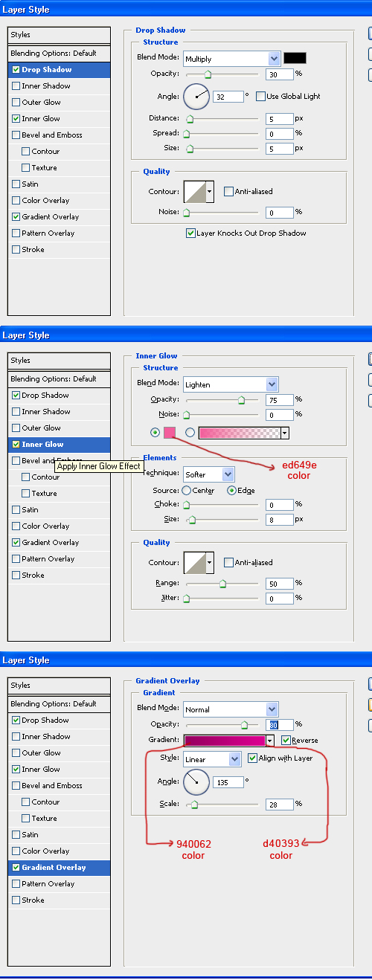Open the Style dropdown showing Linear
Viewport: 372px width, 980px height.
click(x=213, y=759)
